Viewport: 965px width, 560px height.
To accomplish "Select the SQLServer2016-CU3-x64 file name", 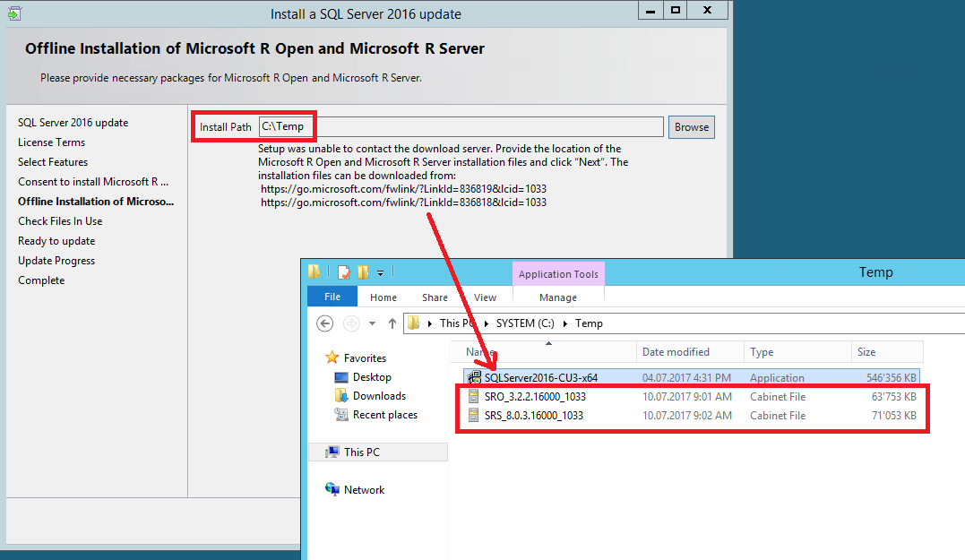I will coord(540,378).
